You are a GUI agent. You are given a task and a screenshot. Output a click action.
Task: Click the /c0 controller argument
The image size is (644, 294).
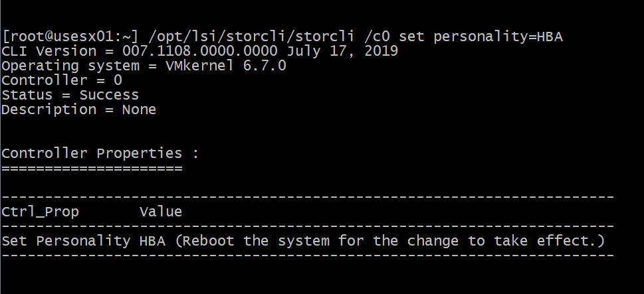click(377, 37)
